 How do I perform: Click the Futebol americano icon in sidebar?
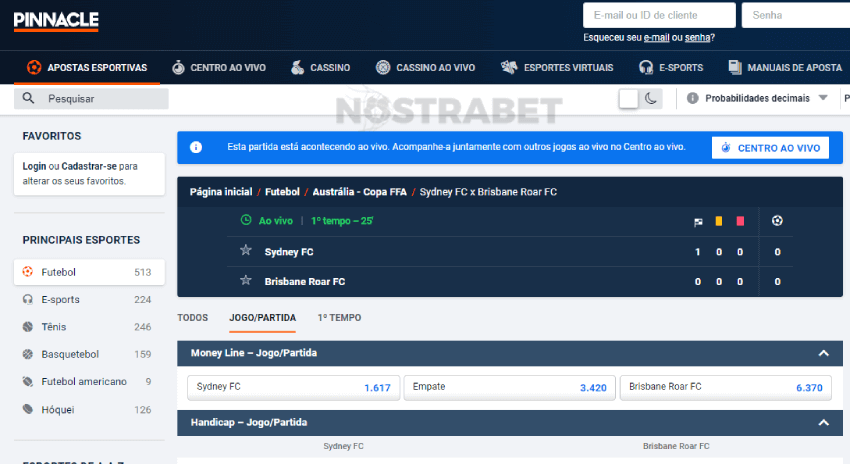[28, 381]
